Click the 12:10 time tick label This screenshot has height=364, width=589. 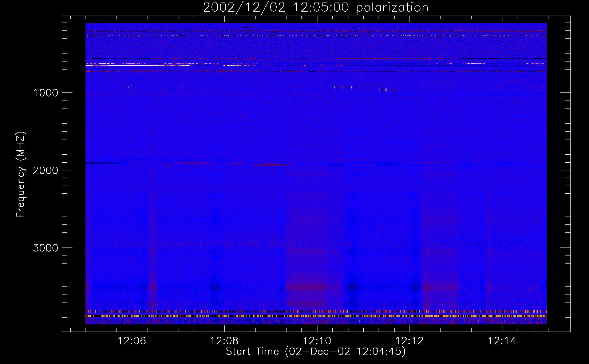(317, 341)
